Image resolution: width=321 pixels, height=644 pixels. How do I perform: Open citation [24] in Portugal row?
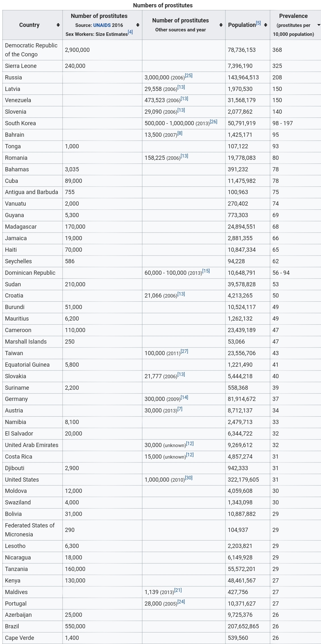click(181, 602)
